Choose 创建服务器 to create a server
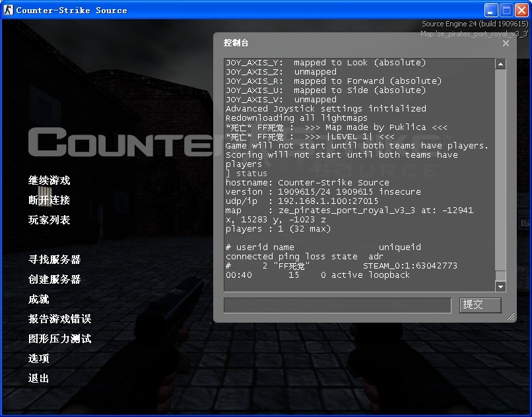 point(54,279)
